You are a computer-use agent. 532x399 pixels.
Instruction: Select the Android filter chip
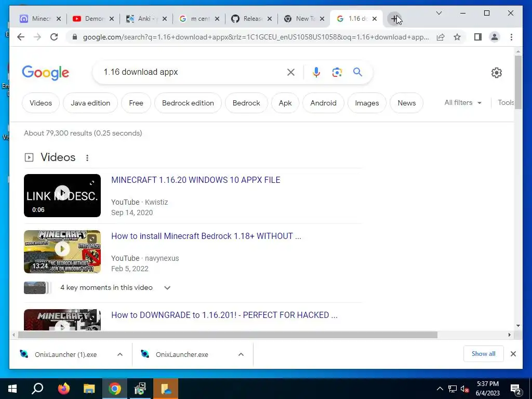(x=323, y=103)
